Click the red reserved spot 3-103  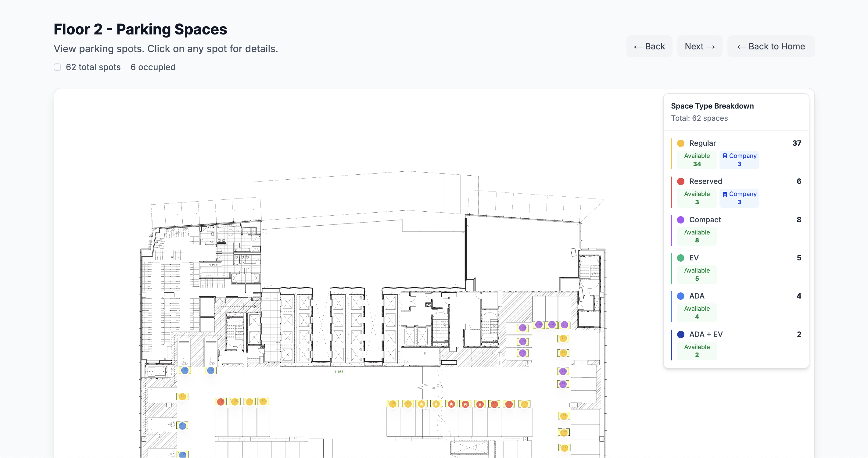(x=221, y=402)
